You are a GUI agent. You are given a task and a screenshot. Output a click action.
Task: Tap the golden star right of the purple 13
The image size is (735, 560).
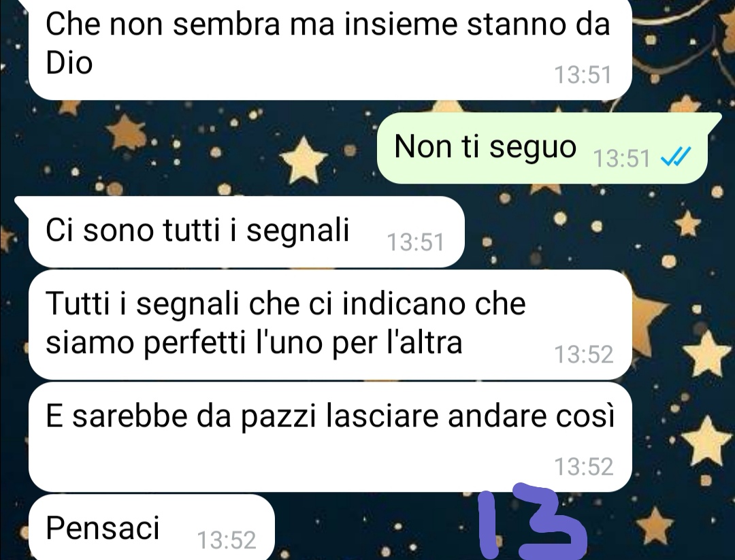click(655, 525)
